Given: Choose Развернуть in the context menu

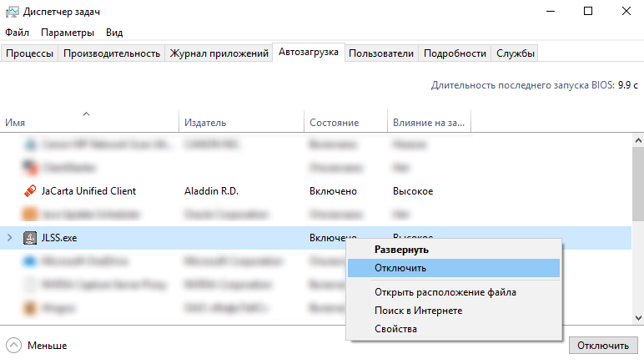Looking at the screenshot, I should tap(401, 249).
